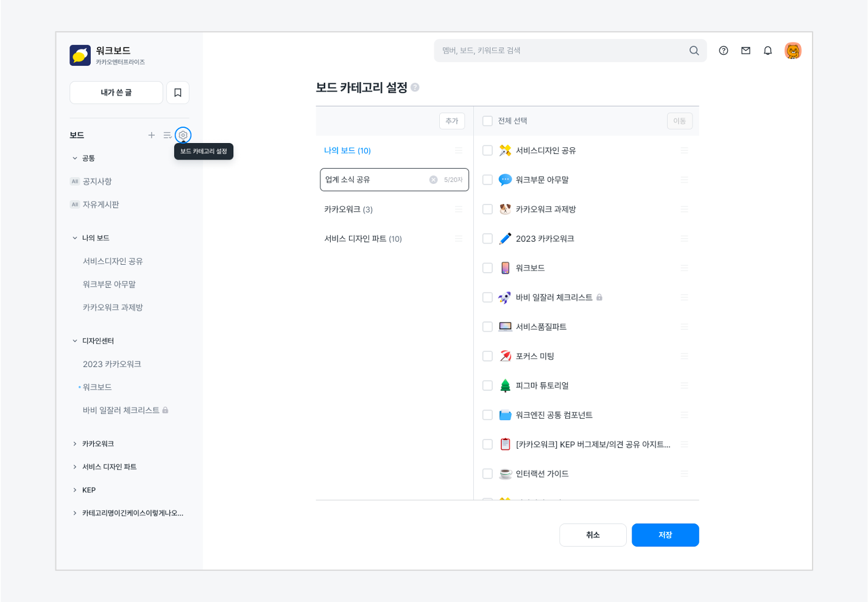Select the 나의 보드 (10) category
The image size is (868, 602).
click(x=347, y=150)
